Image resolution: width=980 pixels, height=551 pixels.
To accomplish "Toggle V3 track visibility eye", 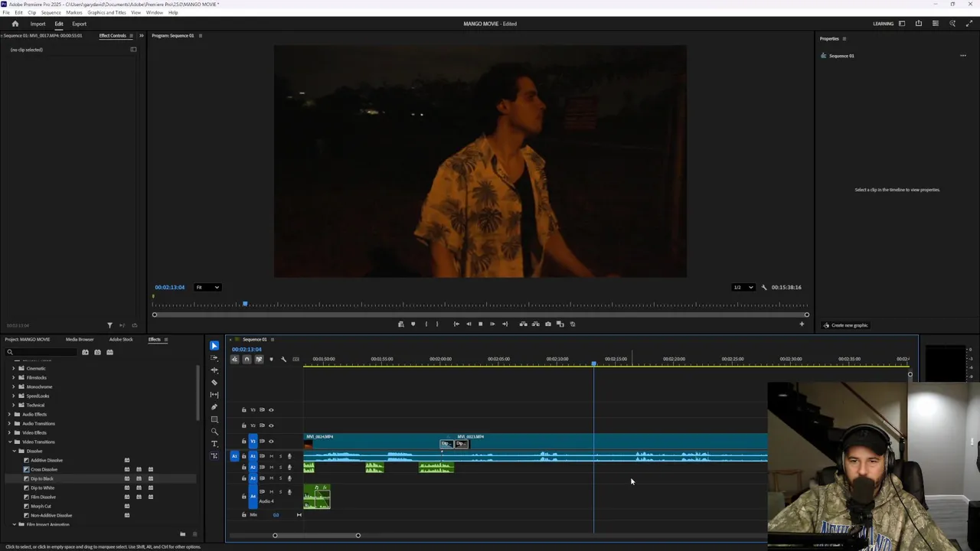I will coord(271,410).
